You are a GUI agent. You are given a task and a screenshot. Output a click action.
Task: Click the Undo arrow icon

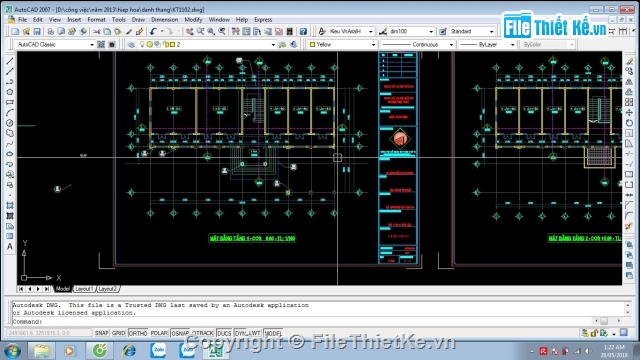click(x=153, y=31)
